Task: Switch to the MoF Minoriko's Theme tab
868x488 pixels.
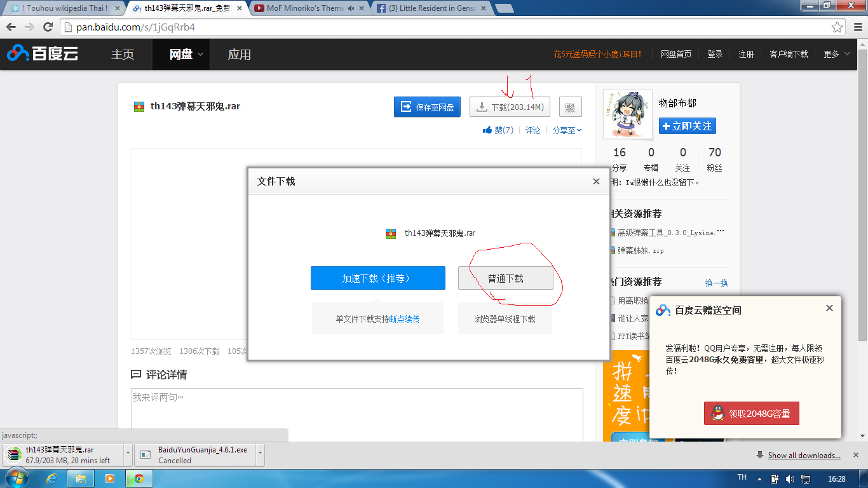Action: (x=309, y=8)
